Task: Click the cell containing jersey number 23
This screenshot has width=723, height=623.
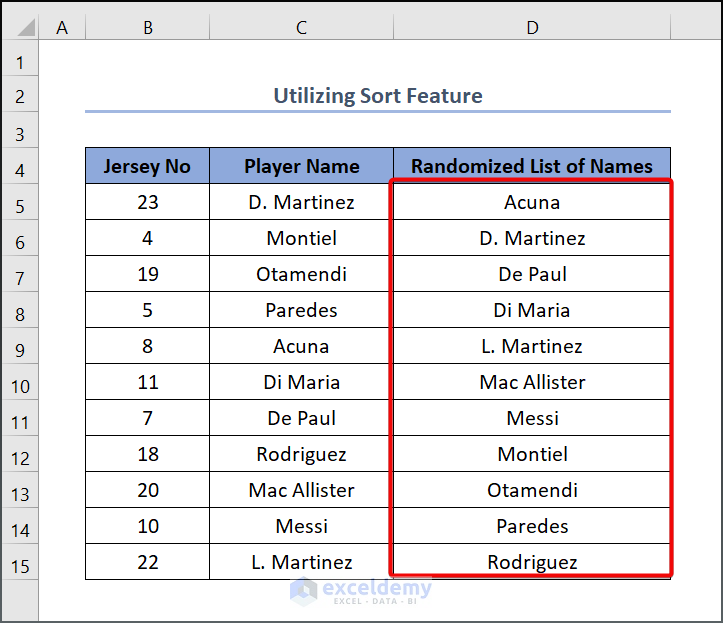Action: click(x=147, y=202)
